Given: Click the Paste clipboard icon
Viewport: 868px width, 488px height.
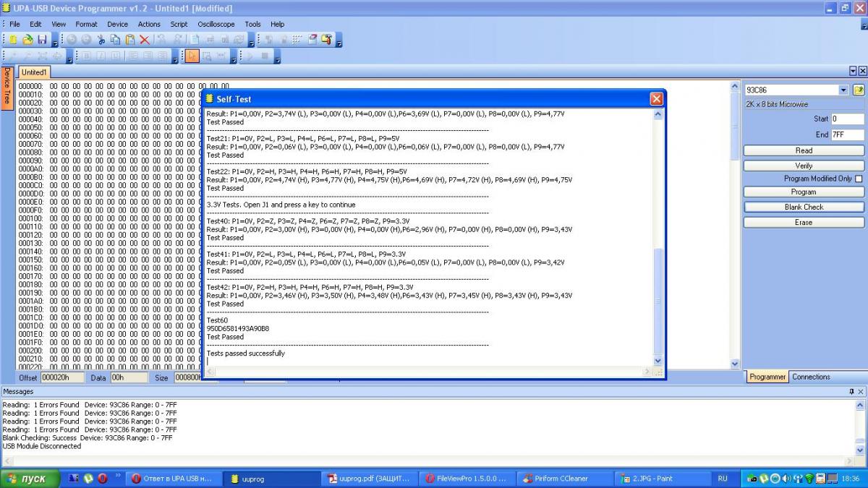Looking at the screenshot, I should click(130, 40).
